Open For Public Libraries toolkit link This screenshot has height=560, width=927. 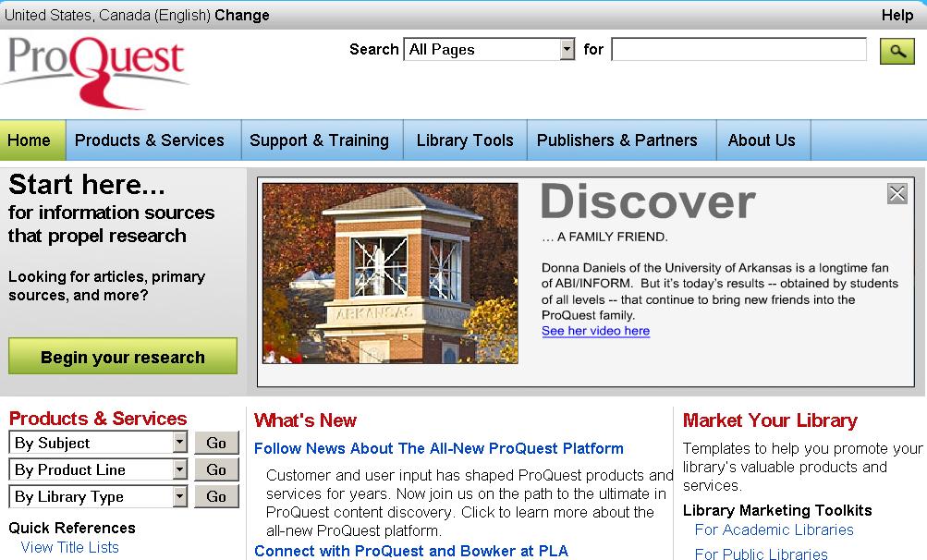761,554
